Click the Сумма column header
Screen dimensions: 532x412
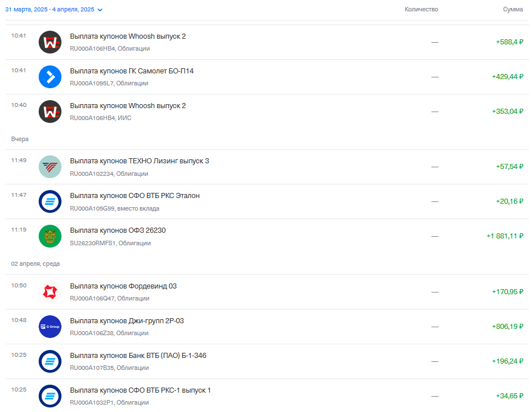pyautogui.click(x=513, y=9)
